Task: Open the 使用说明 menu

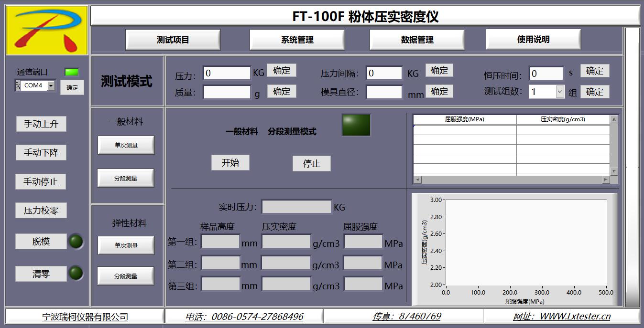Action: tap(533, 40)
